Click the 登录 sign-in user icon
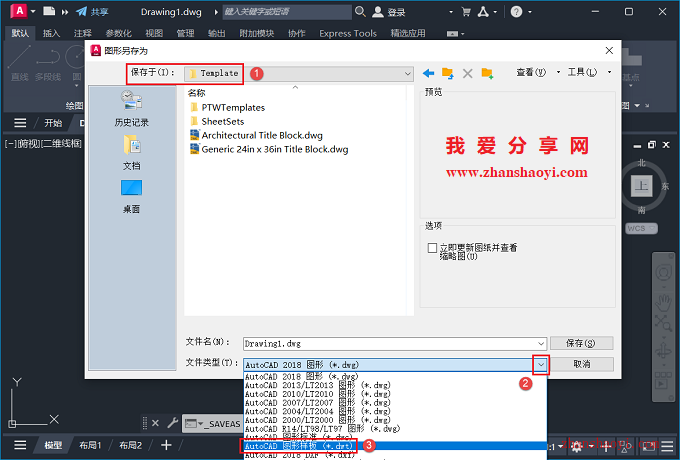This screenshot has width=680, height=460. [378, 12]
